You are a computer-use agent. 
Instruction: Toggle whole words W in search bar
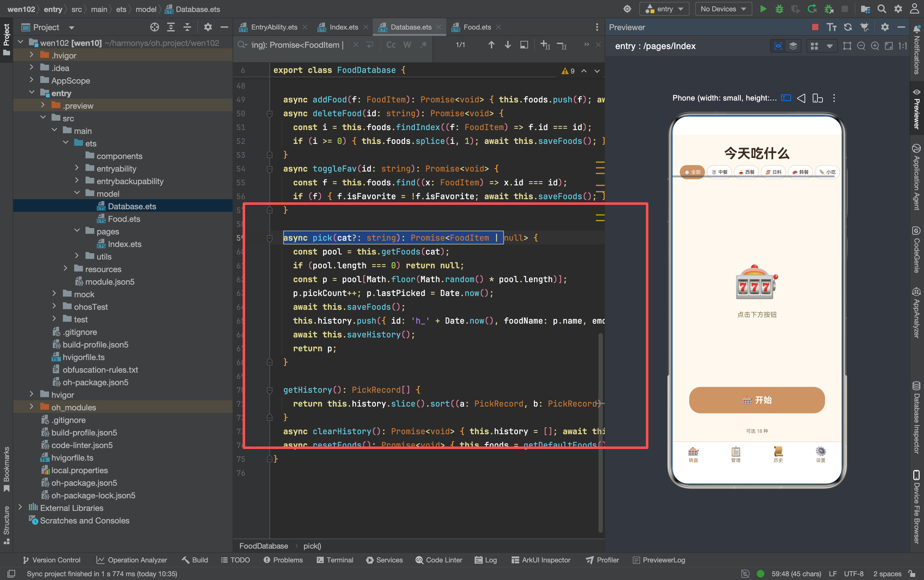(407, 45)
